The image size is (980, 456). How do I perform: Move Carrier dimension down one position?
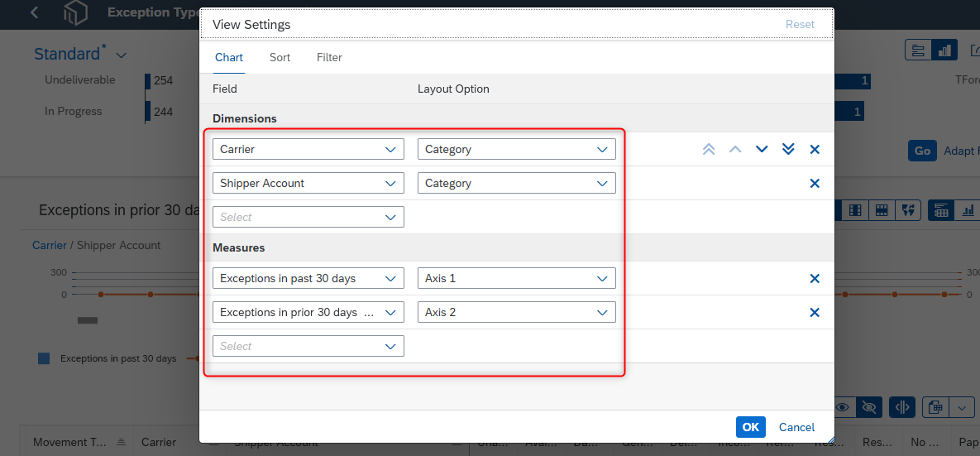pos(761,150)
